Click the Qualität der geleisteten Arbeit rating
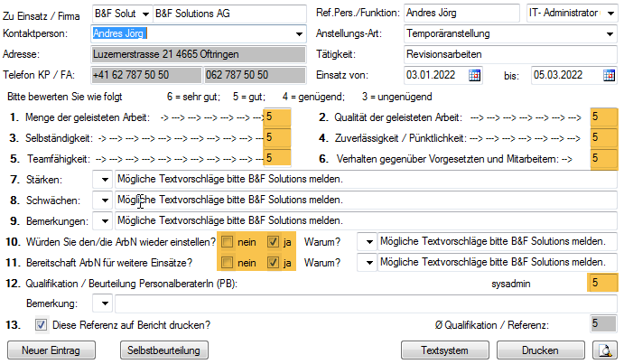The height and width of the screenshot is (364, 624). [x=602, y=117]
